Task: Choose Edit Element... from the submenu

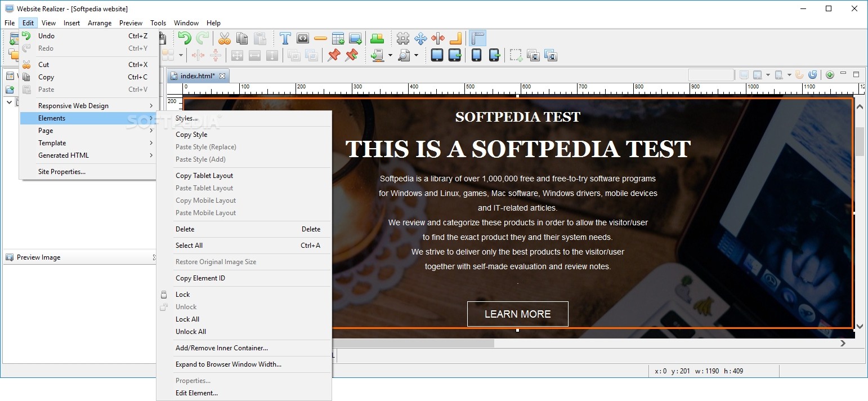Action: click(244, 393)
